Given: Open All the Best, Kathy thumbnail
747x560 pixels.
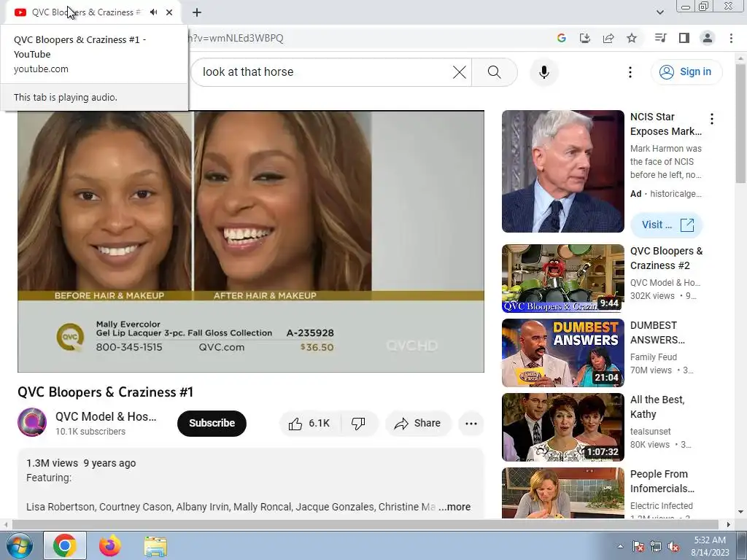Looking at the screenshot, I should tap(563, 427).
